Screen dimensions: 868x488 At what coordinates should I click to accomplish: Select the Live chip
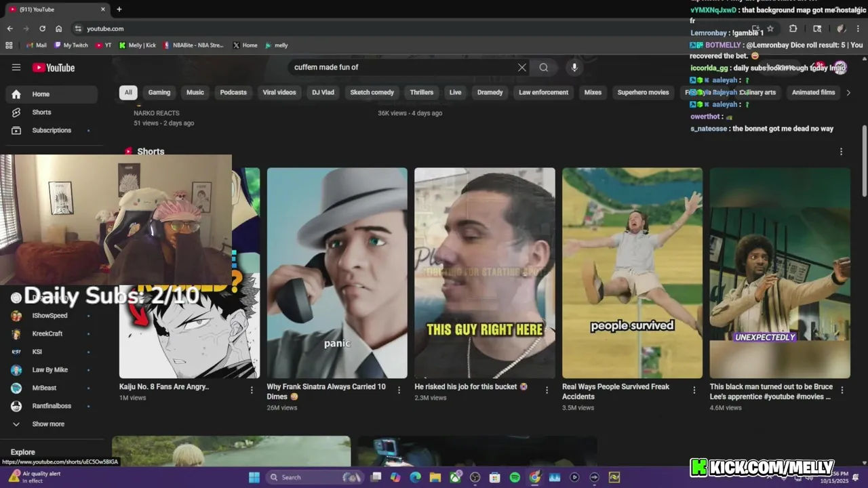455,92
